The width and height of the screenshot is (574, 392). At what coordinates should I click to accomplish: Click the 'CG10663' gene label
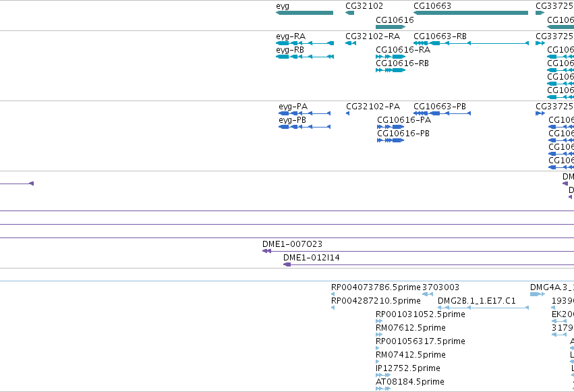(432, 6)
